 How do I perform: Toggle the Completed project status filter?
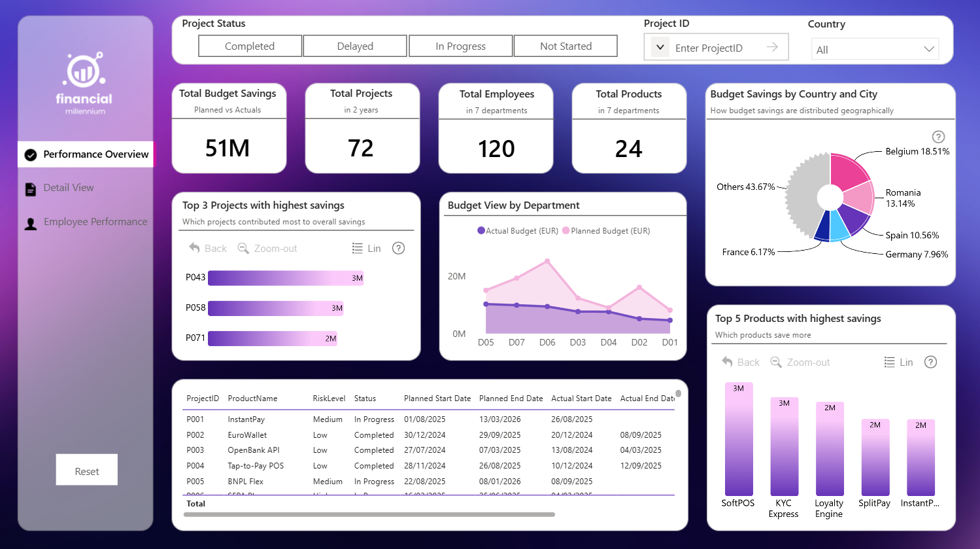tap(250, 46)
